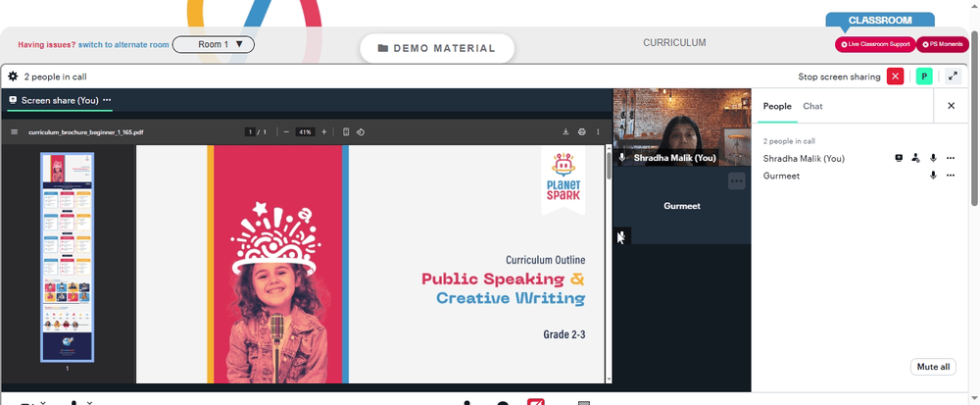The image size is (980, 405).
Task: Zoom in on the PDF document
Action: 323,131
